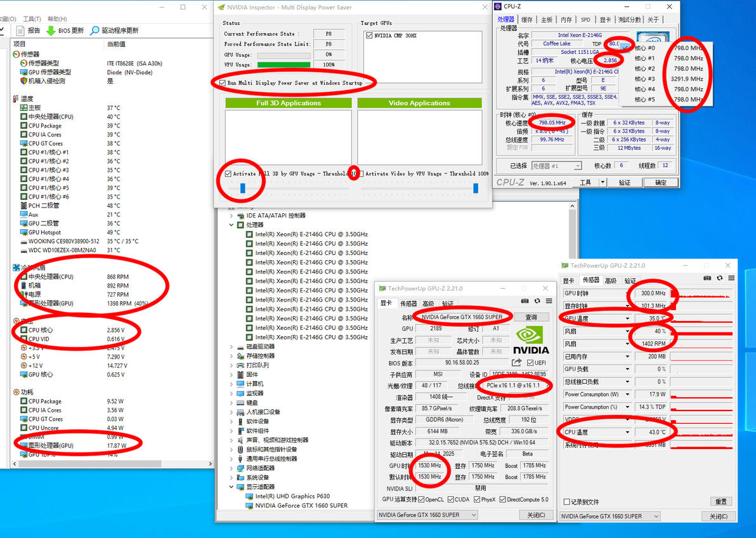Viewport: 756px width, 538px height.
Task: Open the hamburger menu in GPU-Z sensors window
Action: coord(731,279)
